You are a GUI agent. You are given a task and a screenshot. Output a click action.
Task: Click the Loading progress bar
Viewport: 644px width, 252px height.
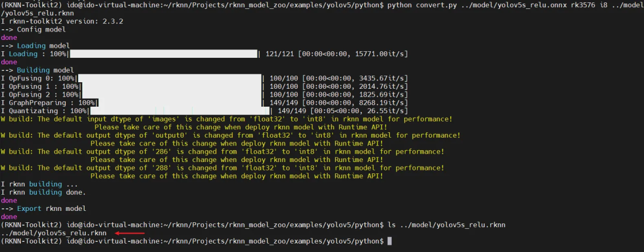pyautogui.click(x=165, y=54)
